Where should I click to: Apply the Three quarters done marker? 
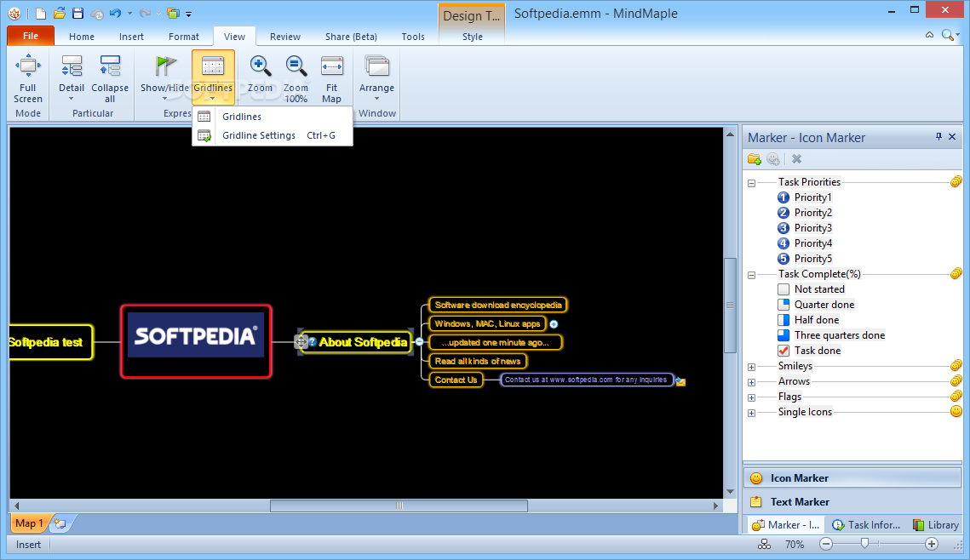[x=783, y=335]
